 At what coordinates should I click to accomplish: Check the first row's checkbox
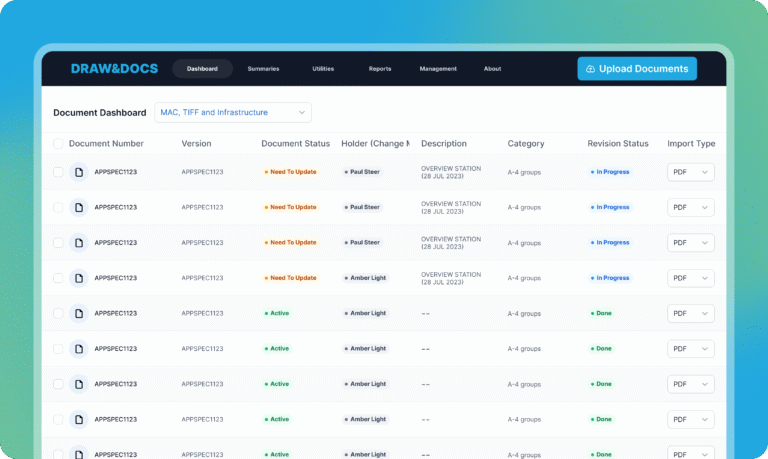pos(58,172)
